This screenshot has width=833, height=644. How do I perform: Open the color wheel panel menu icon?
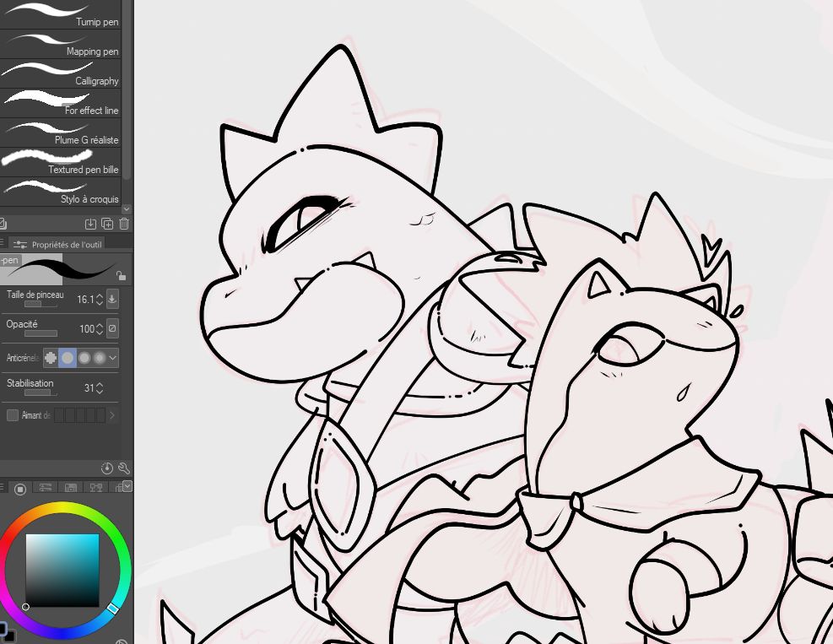point(3,487)
